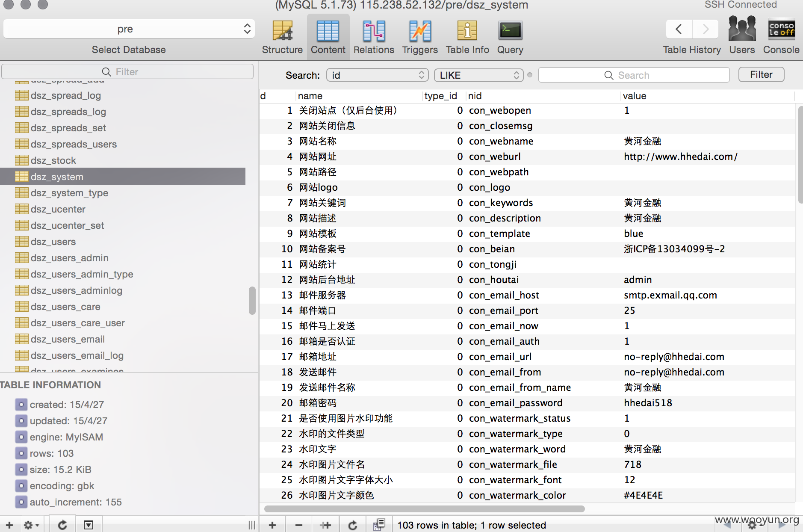Click the content Search input field
803x532 pixels.
[634, 75]
